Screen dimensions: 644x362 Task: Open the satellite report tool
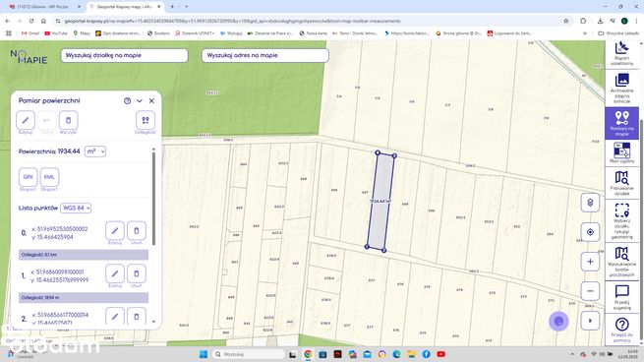[621, 54]
